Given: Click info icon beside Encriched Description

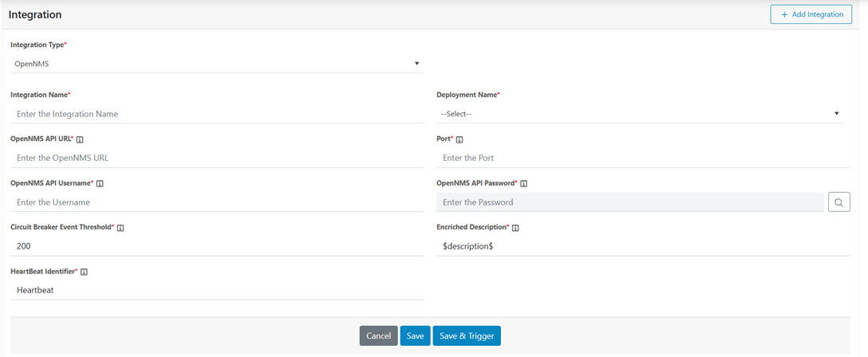Looking at the screenshot, I should click(x=515, y=228).
